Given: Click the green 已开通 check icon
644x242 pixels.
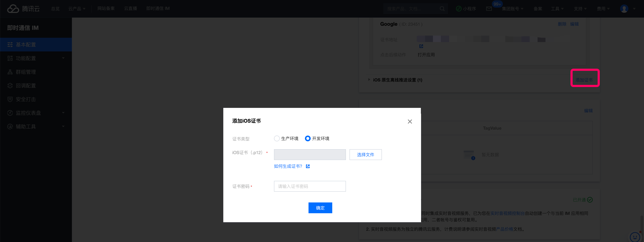Looking at the screenshot, I should click(590, 200).
